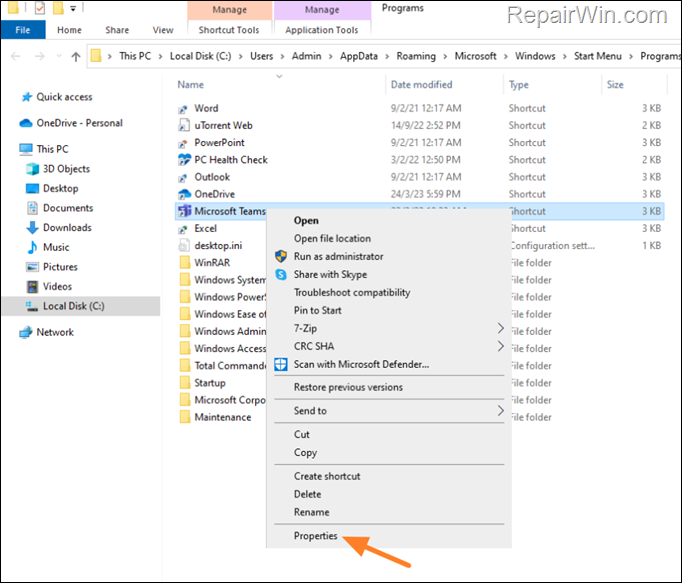Click the WinRAR folder icon
The image size is (682, 583).
pyautogui.click(x=184, y=263)
